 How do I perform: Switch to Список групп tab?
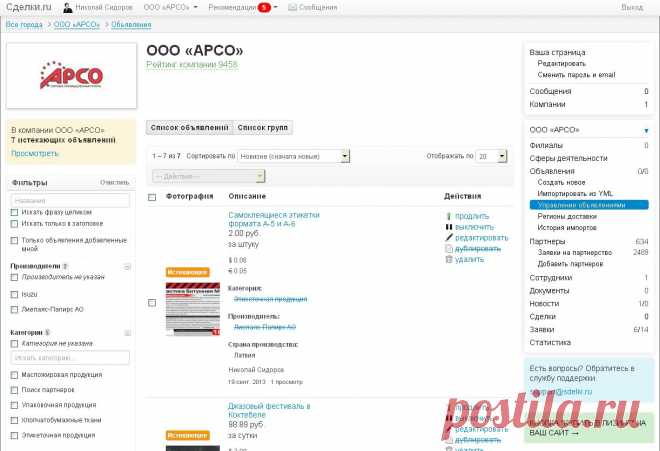[x=263, y=128]
